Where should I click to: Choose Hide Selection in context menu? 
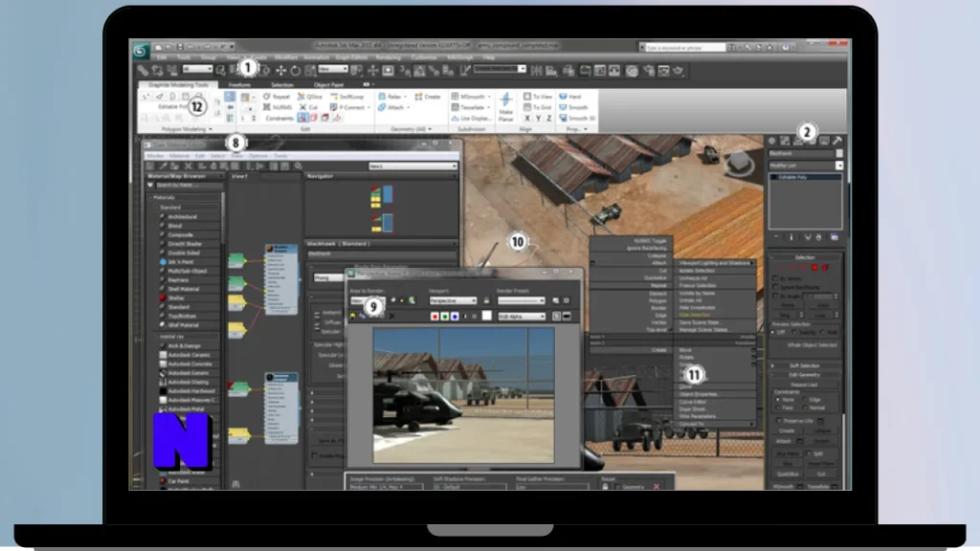click(x=695, y=315)
